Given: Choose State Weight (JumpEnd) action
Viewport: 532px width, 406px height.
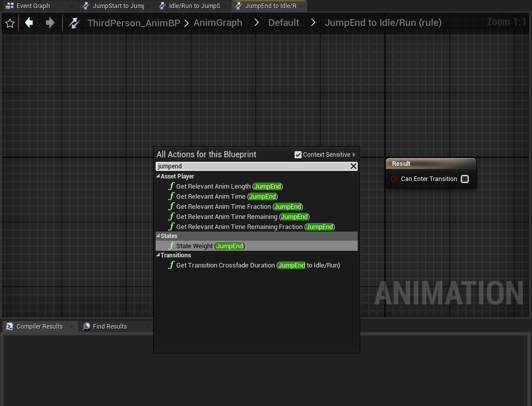Looking at the screenshot, I should pos(257,246).
